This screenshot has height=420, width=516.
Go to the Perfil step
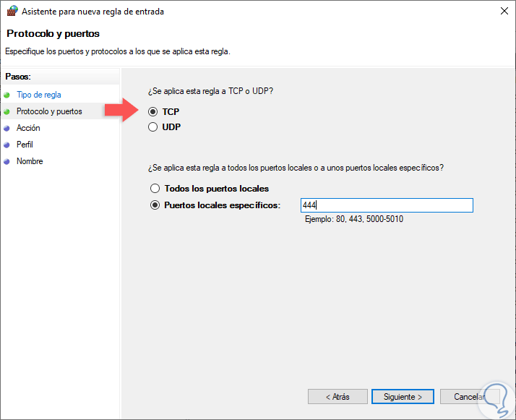point(25,145)
